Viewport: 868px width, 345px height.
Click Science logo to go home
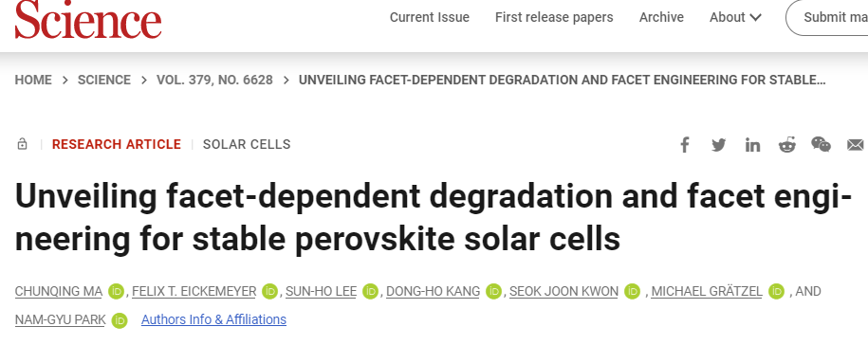tap(88, 19)
